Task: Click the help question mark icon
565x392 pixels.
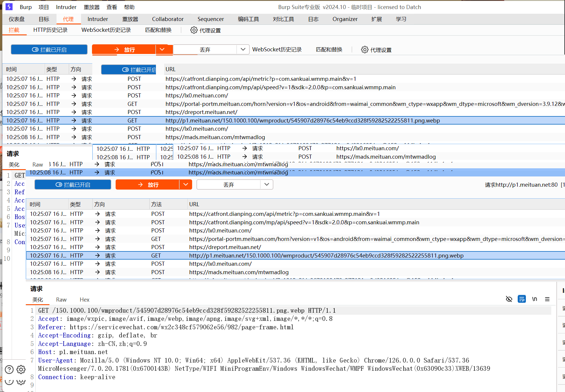Action: coord(9,370)
